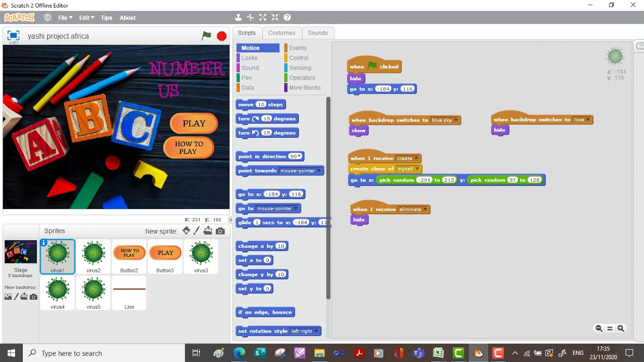Open the More Blocks category
Viewport: 644px width, 362px height.
[x=304, y=87]
